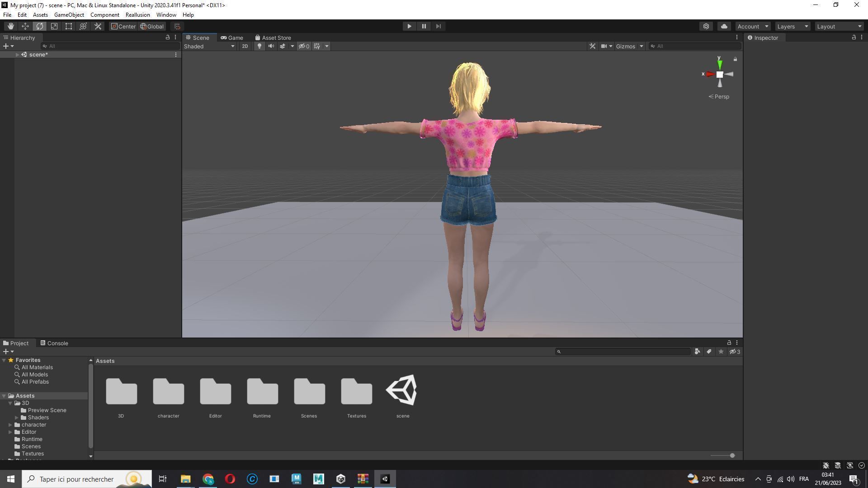Open custom editor tools
The width and height of the screenshot is (868, 488).
[98, 26]
